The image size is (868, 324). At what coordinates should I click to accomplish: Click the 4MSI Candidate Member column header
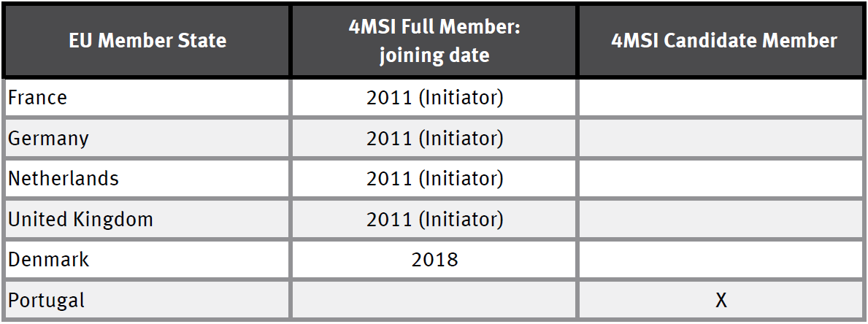coord(723,40)
